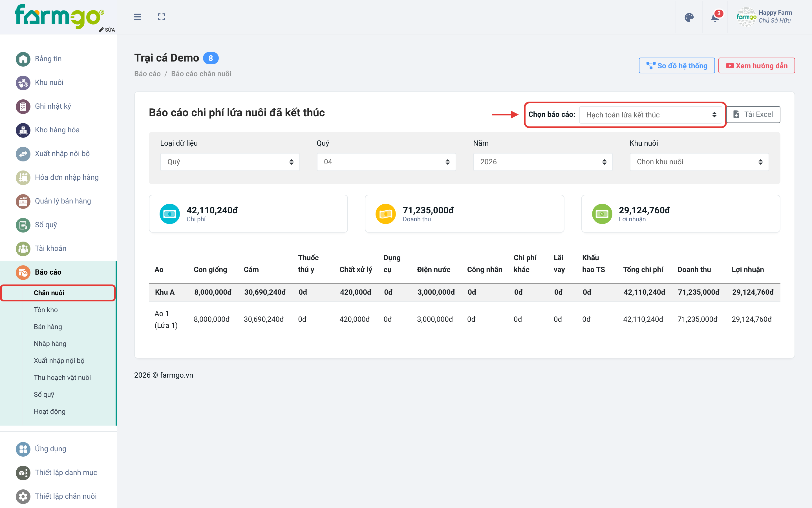The height and width of the screenshot is (508, 812).
Task: Open the theme palette icon
Action: tap(689, 17)
